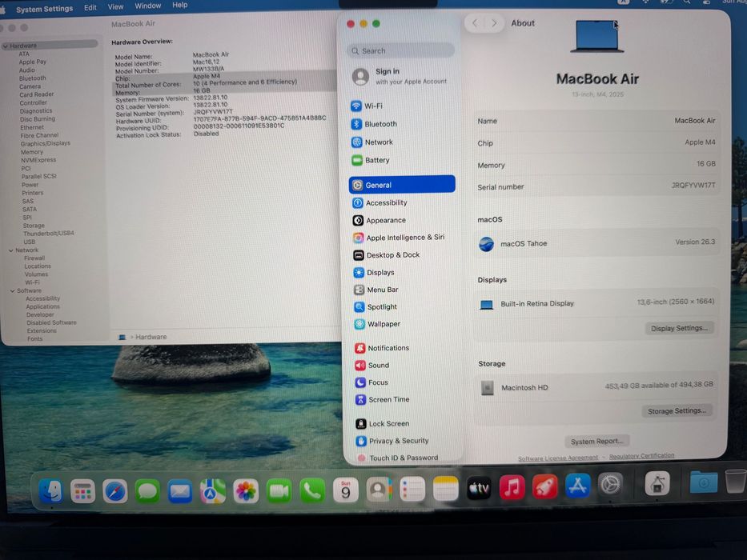Open the View menu
This screenshot has height=560, width=747.
tap(115, 6)
